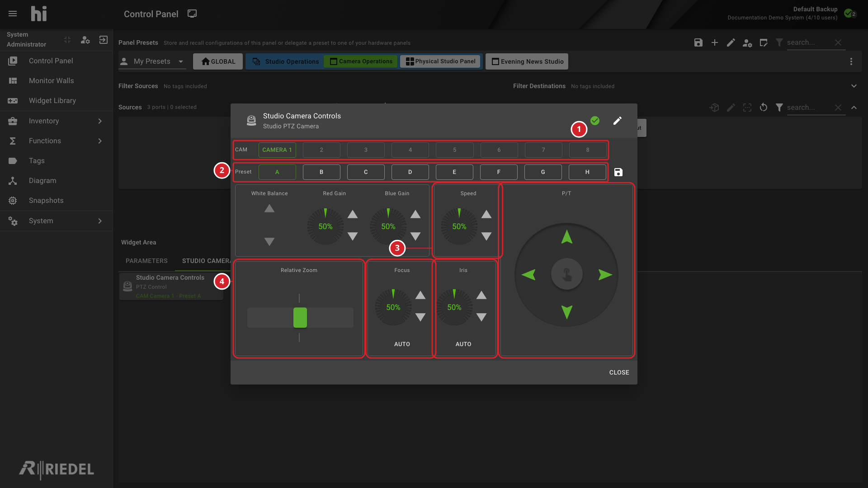Expand Filter Destinations chevron

tap(854, 86)
